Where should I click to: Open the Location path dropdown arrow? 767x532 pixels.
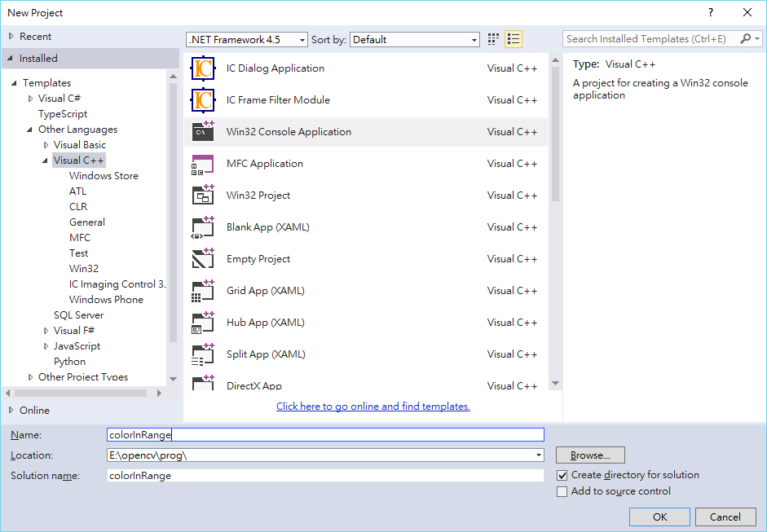tap(539, 455)
